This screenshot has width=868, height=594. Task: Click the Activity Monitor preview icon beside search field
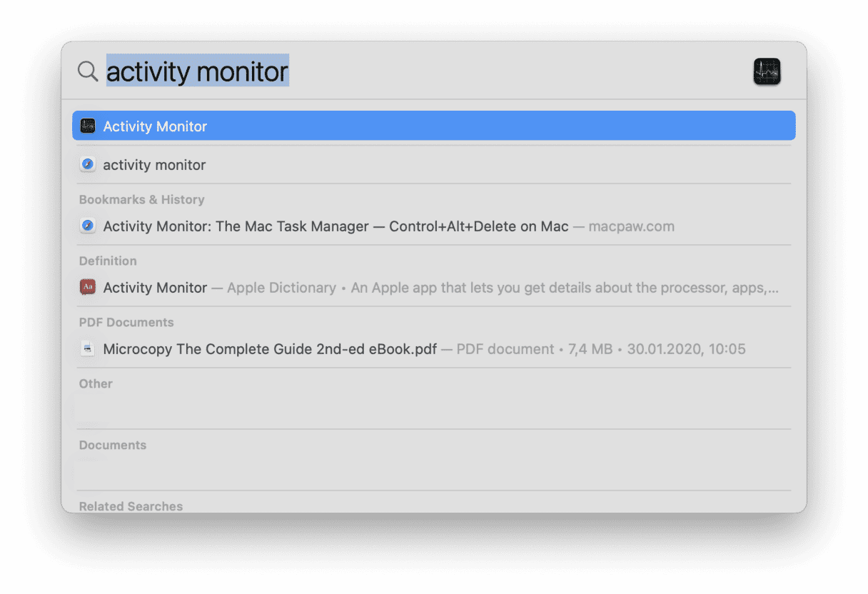767,72
